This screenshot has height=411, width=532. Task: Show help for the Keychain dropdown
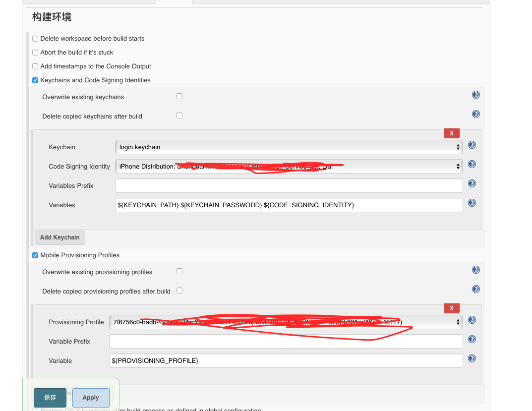click(472, 145)
